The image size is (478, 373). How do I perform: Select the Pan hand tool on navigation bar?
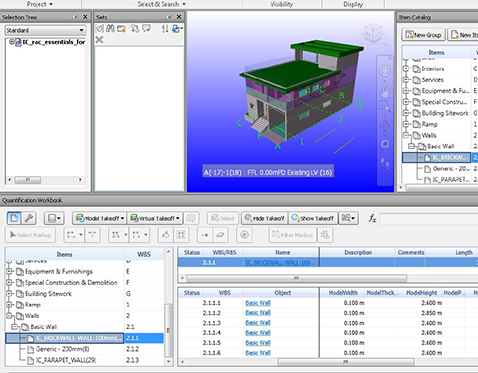tap(385, 91)
